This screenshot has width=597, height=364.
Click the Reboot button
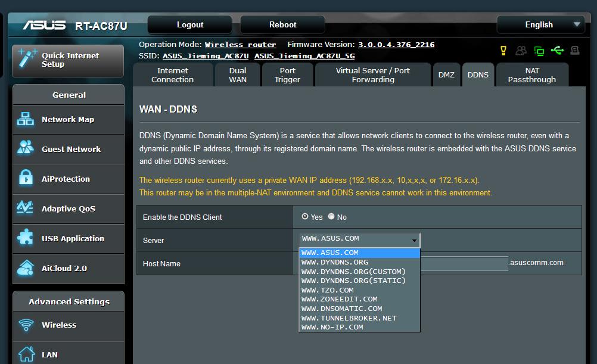tap(282, 25)
